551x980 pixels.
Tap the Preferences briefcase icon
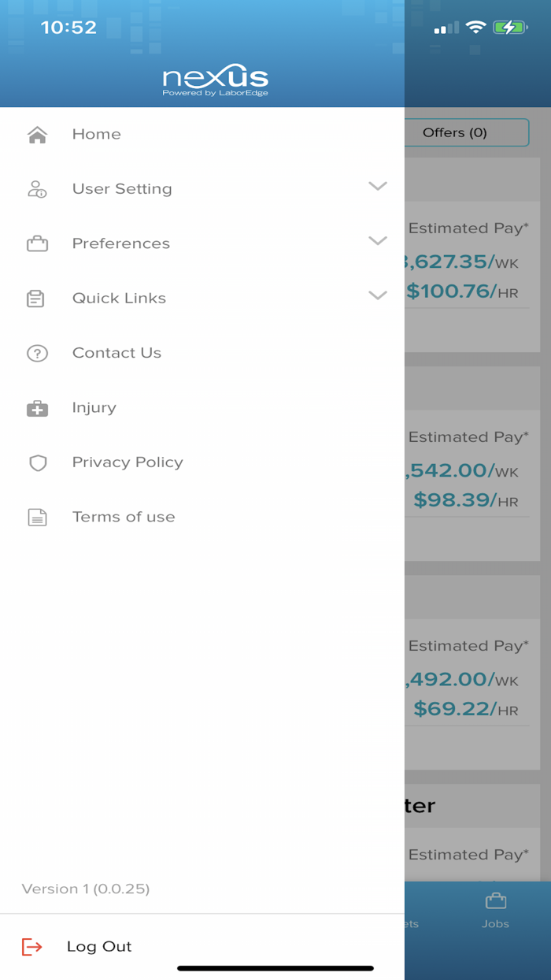(x=37, y=244)
